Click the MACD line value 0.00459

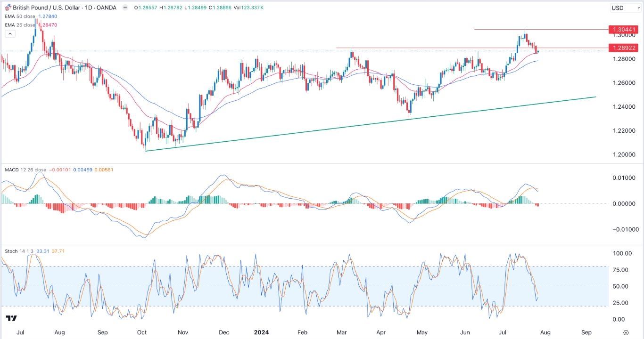(x=83, y=169)
